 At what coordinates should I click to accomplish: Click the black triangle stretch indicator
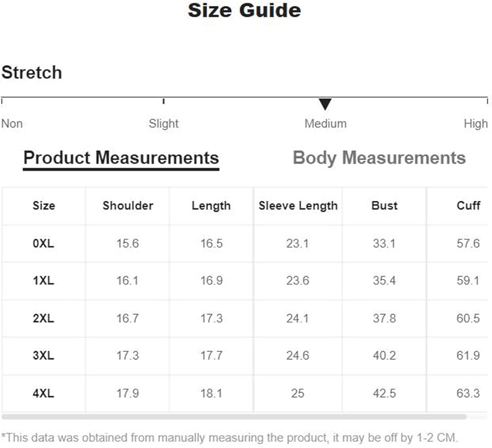(325, 104)
